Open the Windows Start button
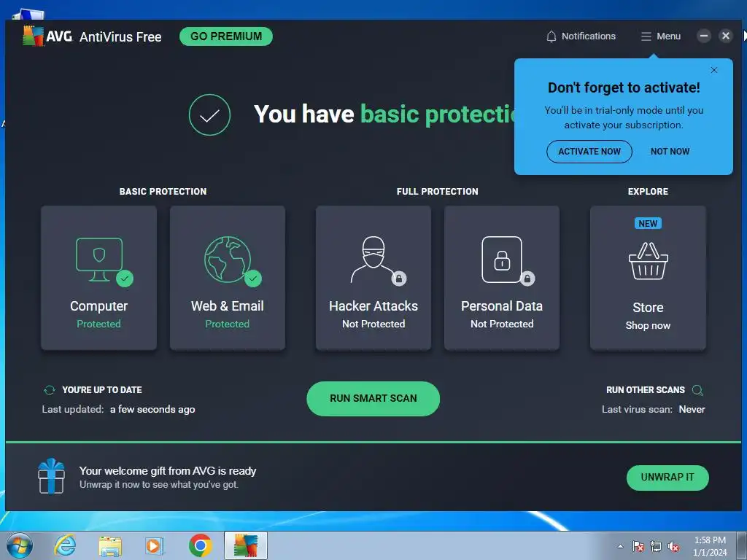 coord(20,545)
